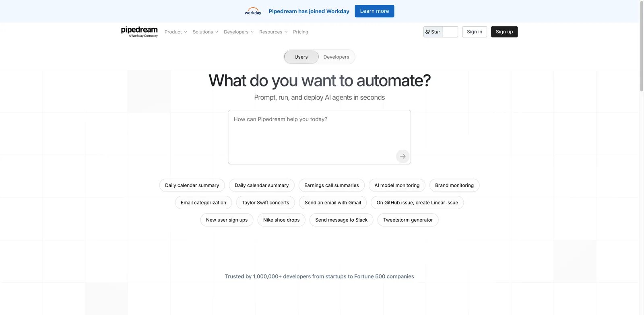Expand the Product menu
The height and width of the screenshot is (315, 644).
tap(176, 32)
